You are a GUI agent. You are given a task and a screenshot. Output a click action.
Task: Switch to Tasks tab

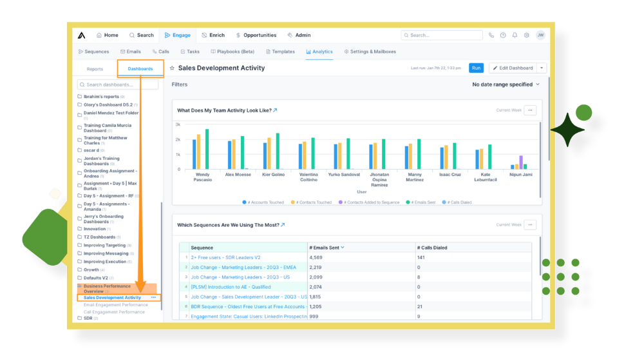[190, 52]
